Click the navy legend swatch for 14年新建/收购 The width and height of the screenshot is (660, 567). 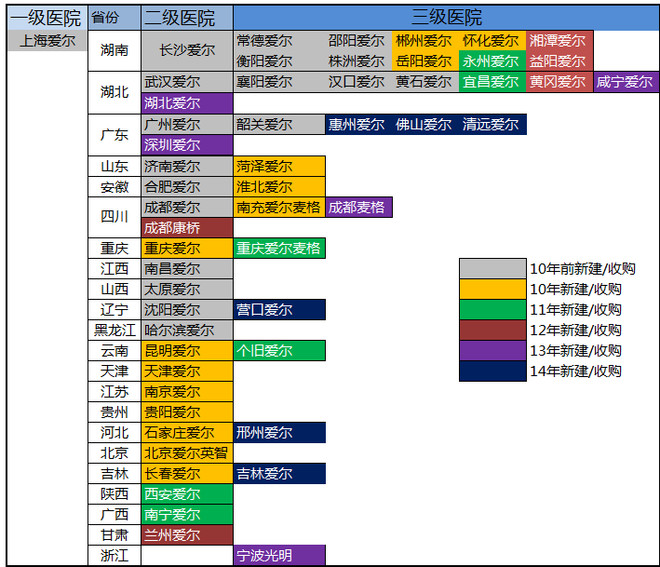(x=492, y=371)
